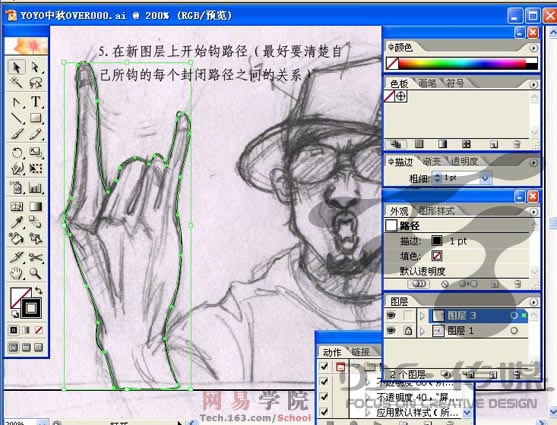Viewport: 557px width, 425px height.
Task: Toggle the dialog box icon in 动作 panel
Action: pyautogui.click(x=340, y=366)
